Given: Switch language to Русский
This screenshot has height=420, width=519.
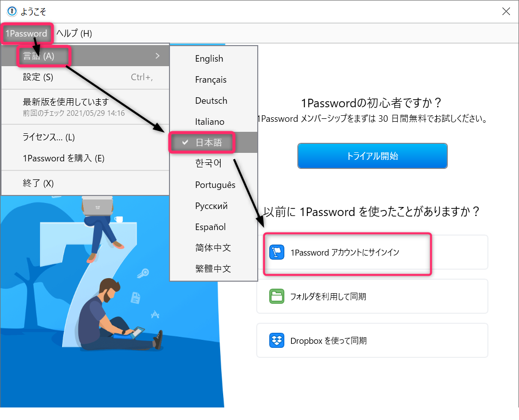Looking at the screenshot, I should click(x=214, y=205).
